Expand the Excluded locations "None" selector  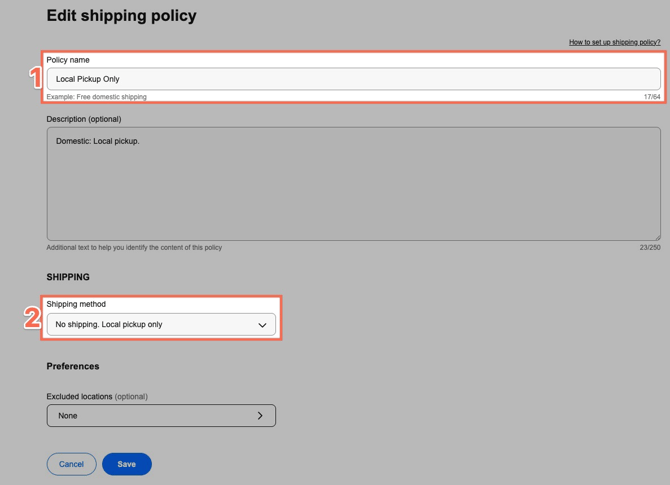(161, 415)
